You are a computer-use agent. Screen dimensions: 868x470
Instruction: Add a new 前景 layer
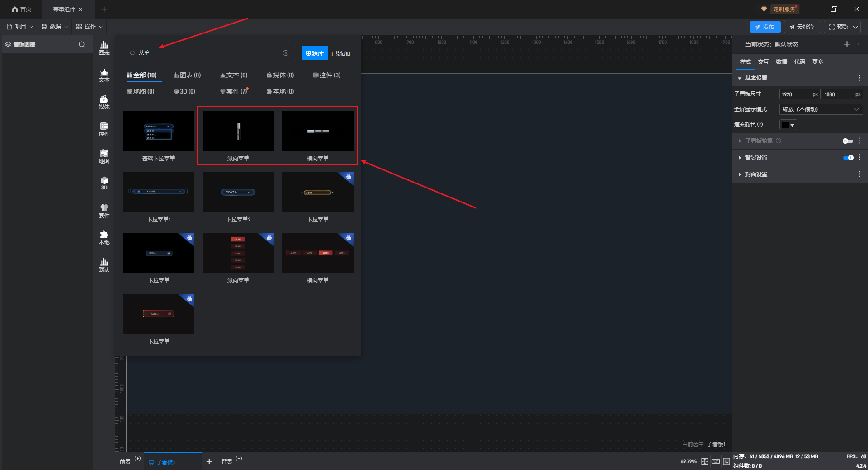(x=138, y=459)
